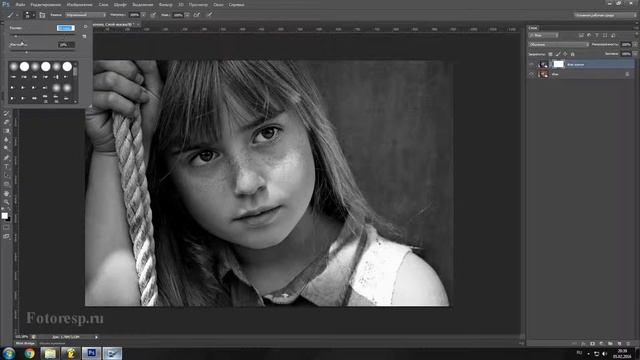Lock transparent pixels of the layer
The width and height of the screenshot is (640, 360).
[x=550, y=54]
